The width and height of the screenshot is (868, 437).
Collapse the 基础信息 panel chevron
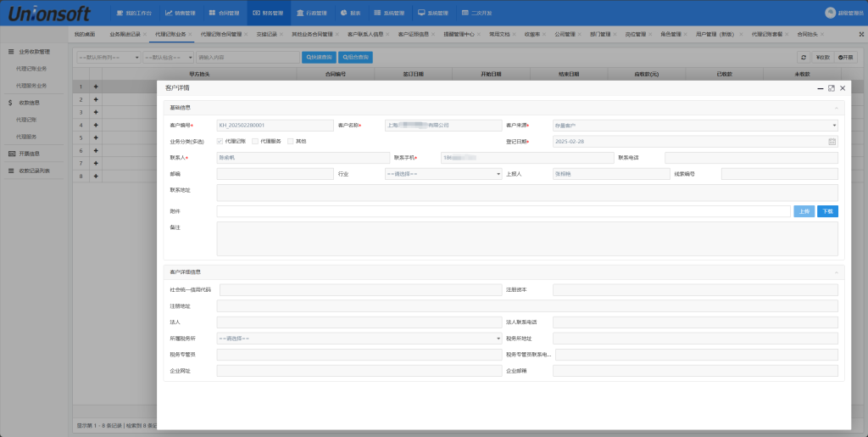[836, 108]
